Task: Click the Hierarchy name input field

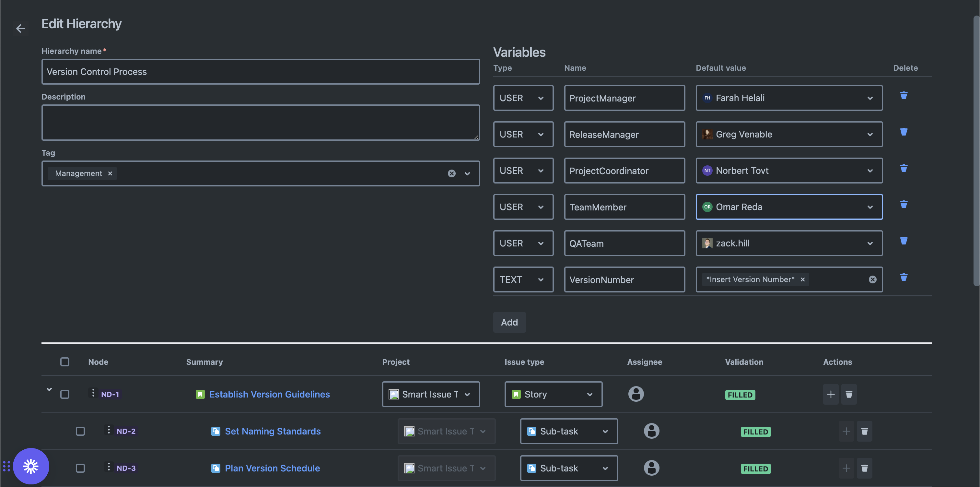Action: click(x=260, y=72)
